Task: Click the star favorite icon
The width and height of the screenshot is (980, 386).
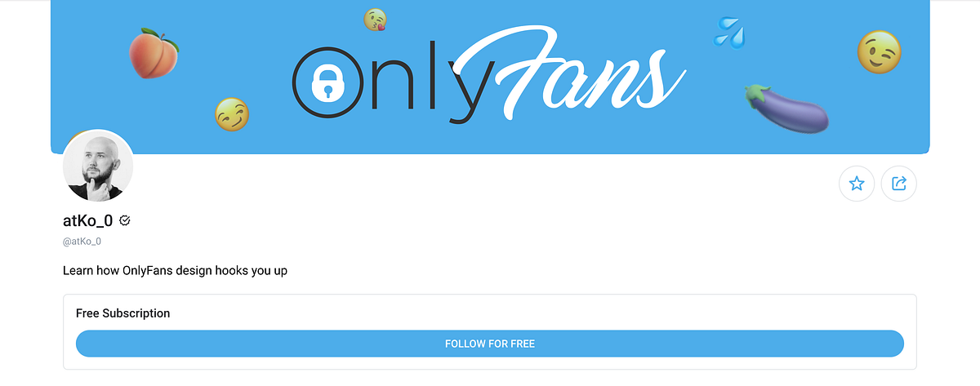Action: pyautogui.click(x=857, y=184)
